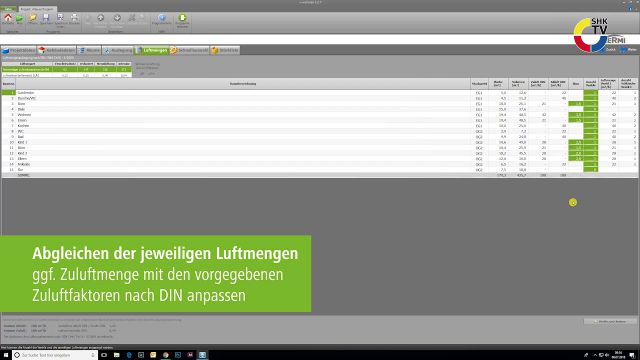The image size is (640, 360).
Task: Click the button at bottom right of panel
Action: coord(610,322)
